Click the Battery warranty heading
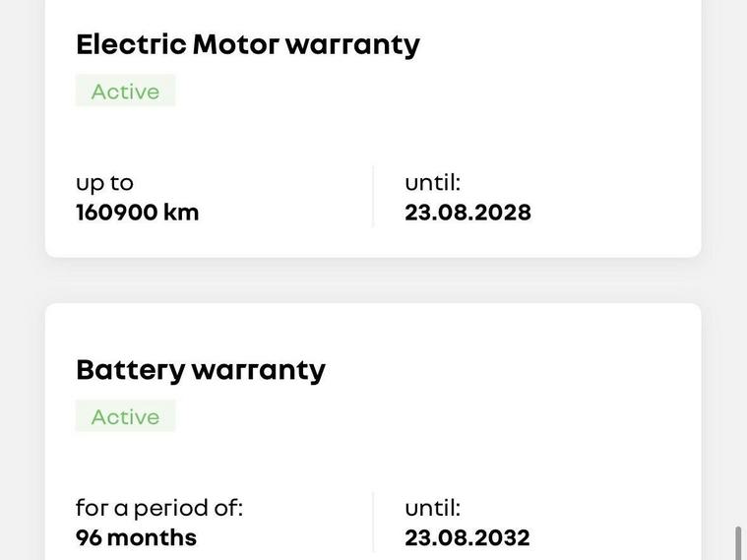Viewport: 747px width, 560px height. 200,370
